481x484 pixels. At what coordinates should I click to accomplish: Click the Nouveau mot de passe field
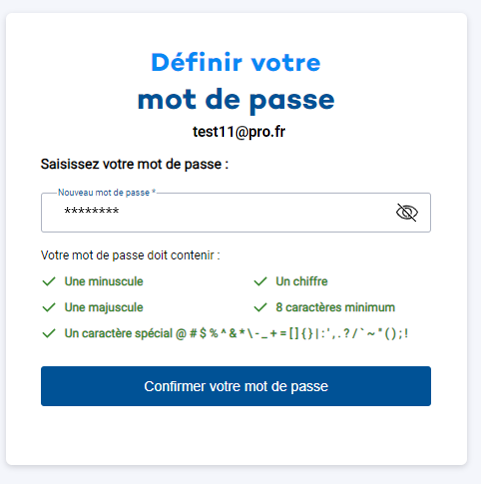(236, 213)
